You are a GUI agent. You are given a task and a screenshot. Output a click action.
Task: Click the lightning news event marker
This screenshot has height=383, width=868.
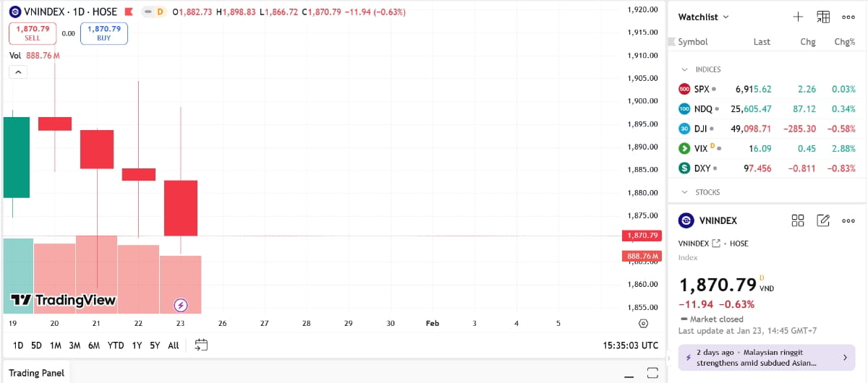pyautogui.click(x=182, y=304)
